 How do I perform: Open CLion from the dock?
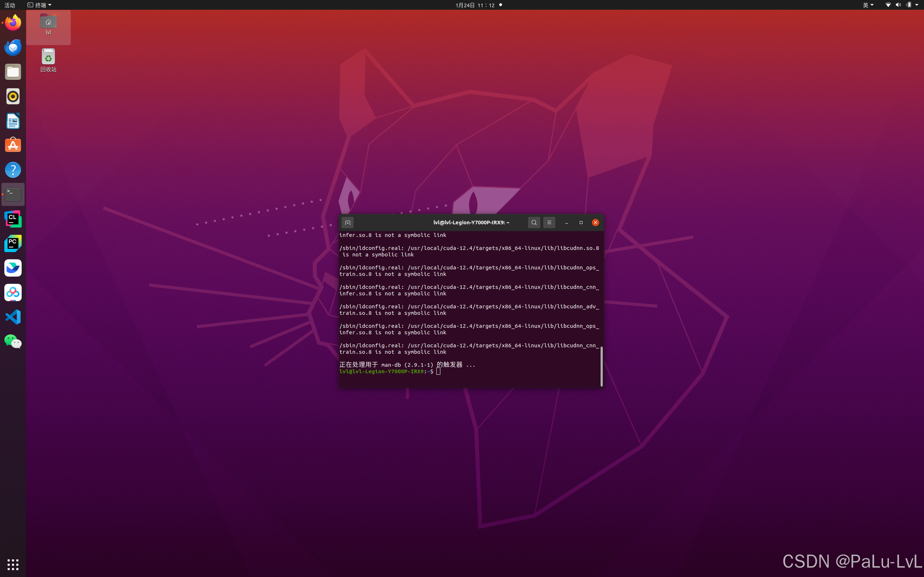(13, 219)
